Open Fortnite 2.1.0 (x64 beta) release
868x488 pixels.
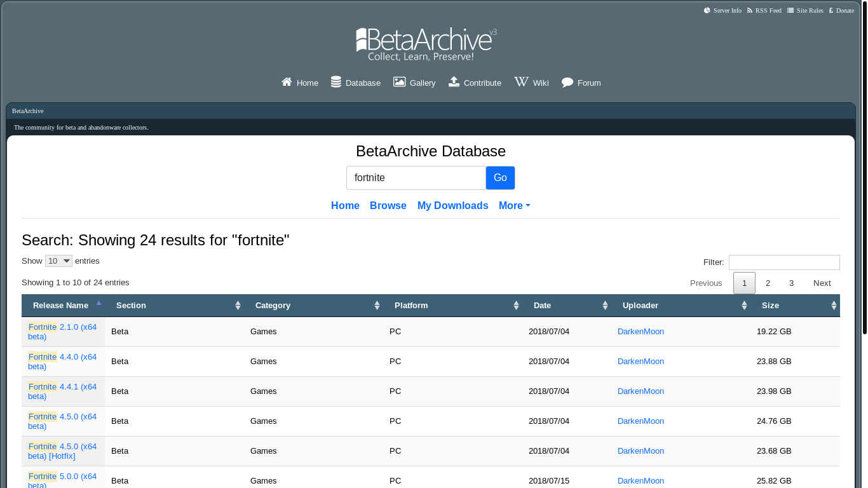click(x=62, y=332)
